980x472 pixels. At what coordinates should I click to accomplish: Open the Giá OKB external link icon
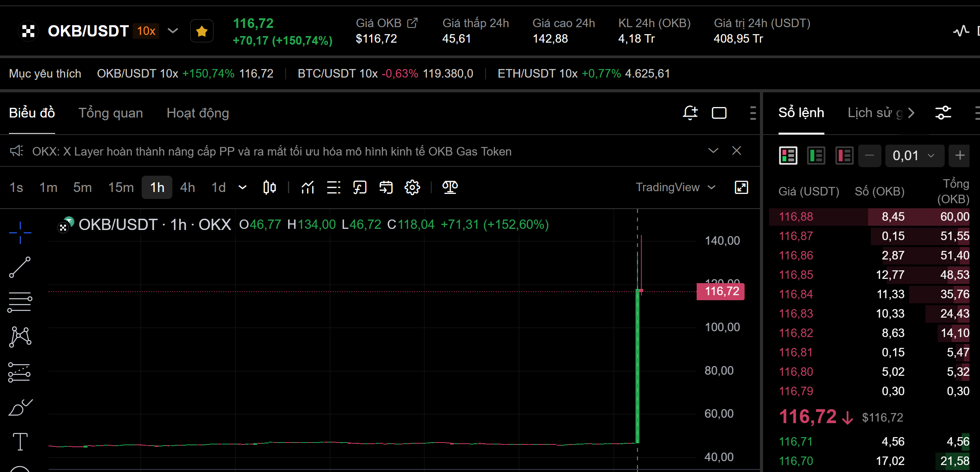pos(412,23)
